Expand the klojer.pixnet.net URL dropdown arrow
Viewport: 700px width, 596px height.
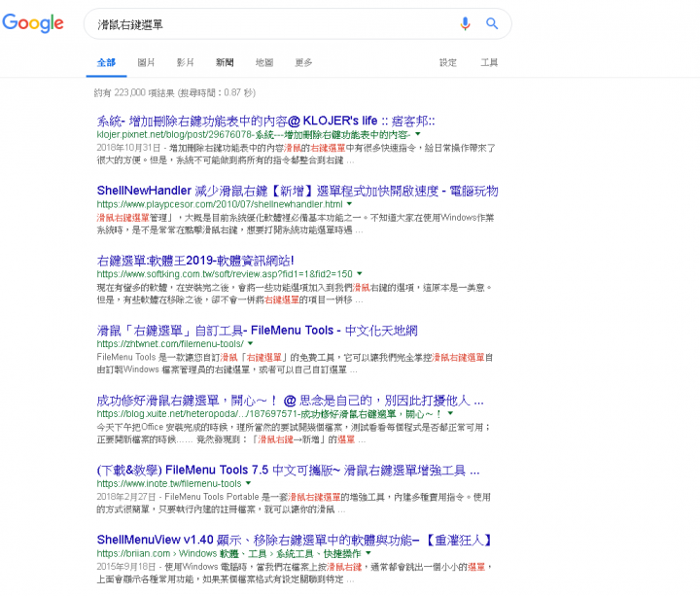(418, 134)
